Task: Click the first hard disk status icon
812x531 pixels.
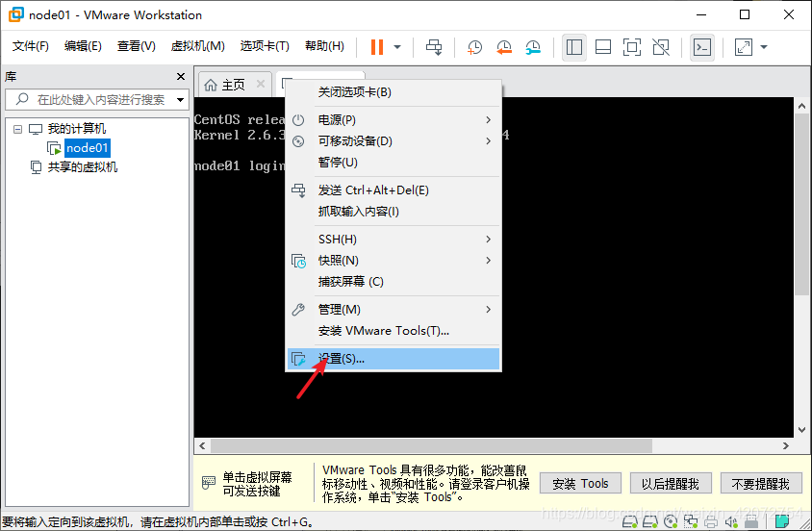Action: (x=629, y=521)
